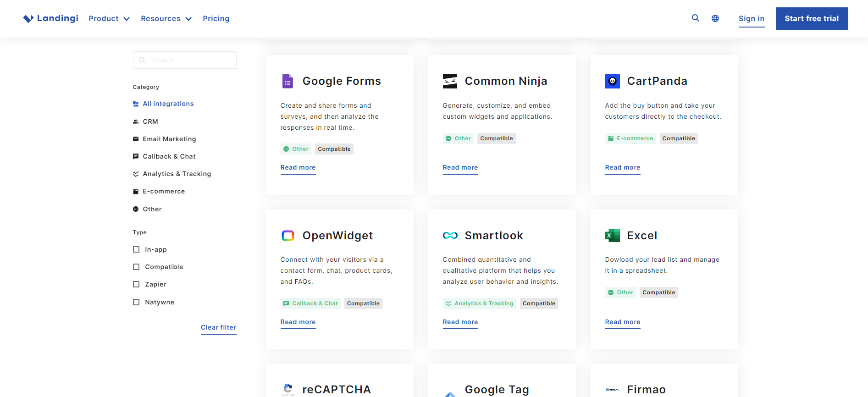Click the Common Ninja logo icon
Viewport: 868px width, 397px height.
pyautogui.click(x=450, y=81)
